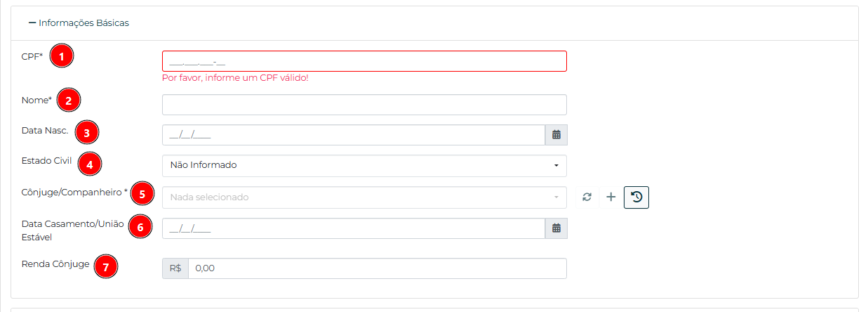Screen dimensions: 868x312
Task: Click the Renda Cônjuge amount field
Action: click(377, 268)
